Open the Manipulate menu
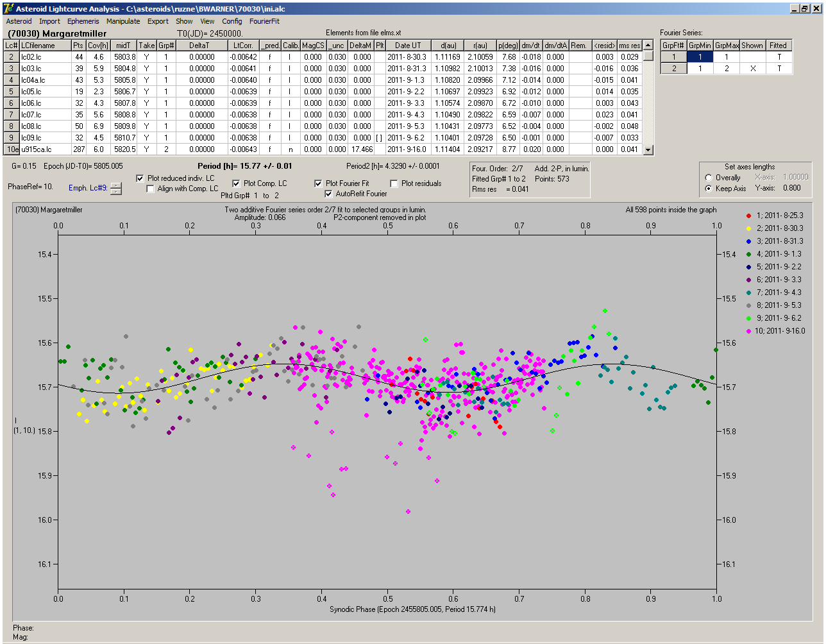Viewport: 826px width, 644px height. 123,21
